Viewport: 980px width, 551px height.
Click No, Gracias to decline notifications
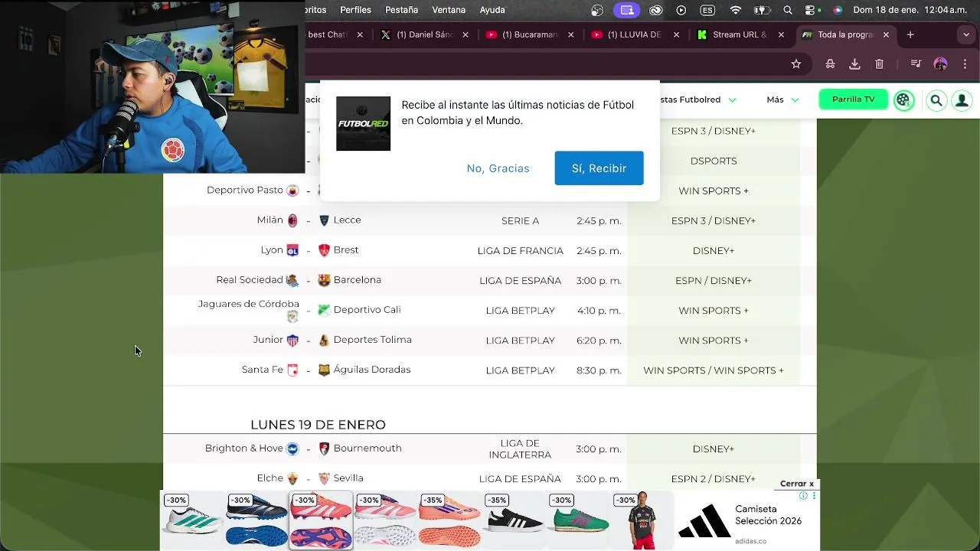click(x=498, y=168)
